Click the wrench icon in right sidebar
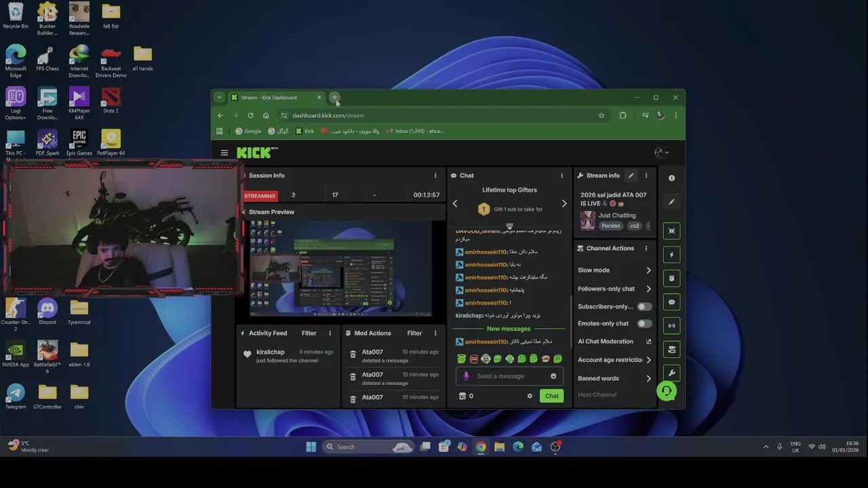The width and height of the screenshot is (868, 488). coord(671,373)
